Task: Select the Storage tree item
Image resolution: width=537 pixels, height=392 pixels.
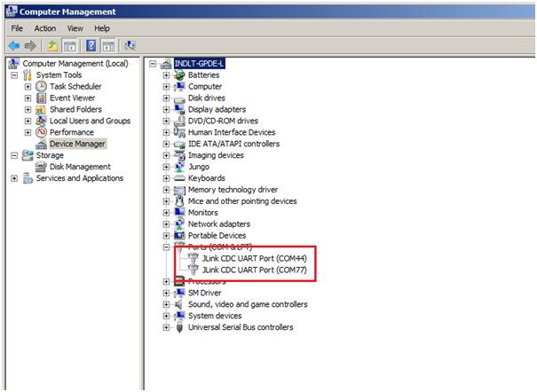Action: point(50,155)
